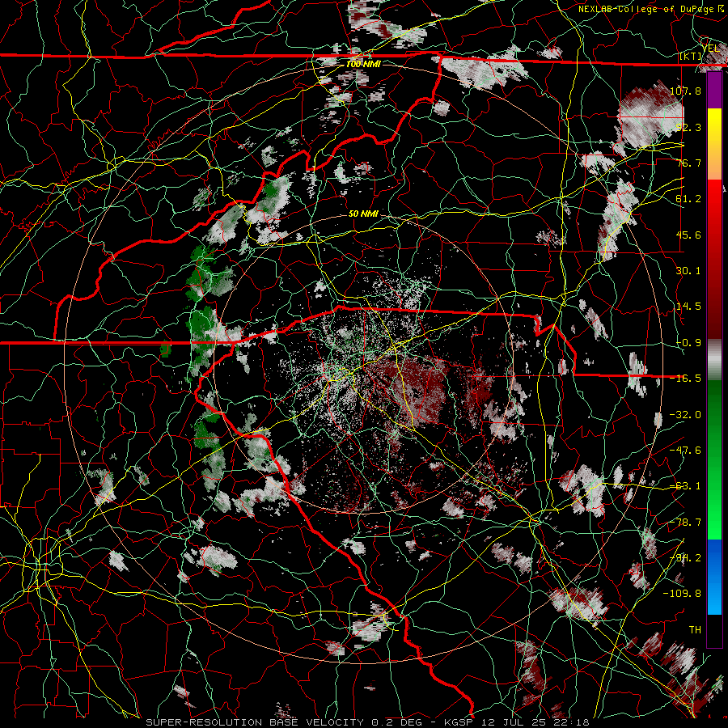
Task: Click the 30.1 velocity scale value
Action: click(x=688, y=271)
